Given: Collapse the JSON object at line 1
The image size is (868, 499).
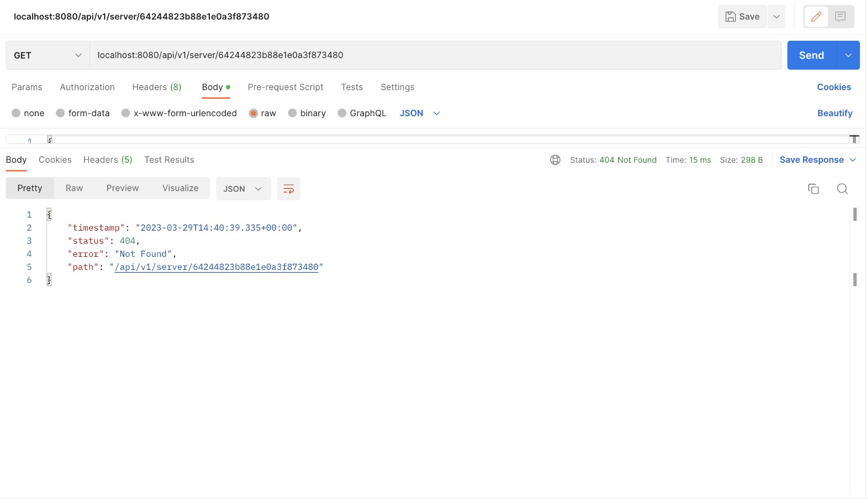Looking at the screenshot, I should pyautogui.click(x=49, y=215).
